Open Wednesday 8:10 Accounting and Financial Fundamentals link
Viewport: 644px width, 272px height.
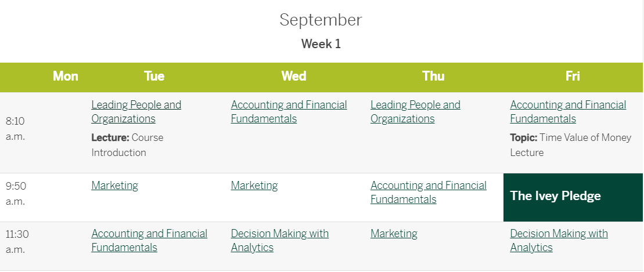289,111
